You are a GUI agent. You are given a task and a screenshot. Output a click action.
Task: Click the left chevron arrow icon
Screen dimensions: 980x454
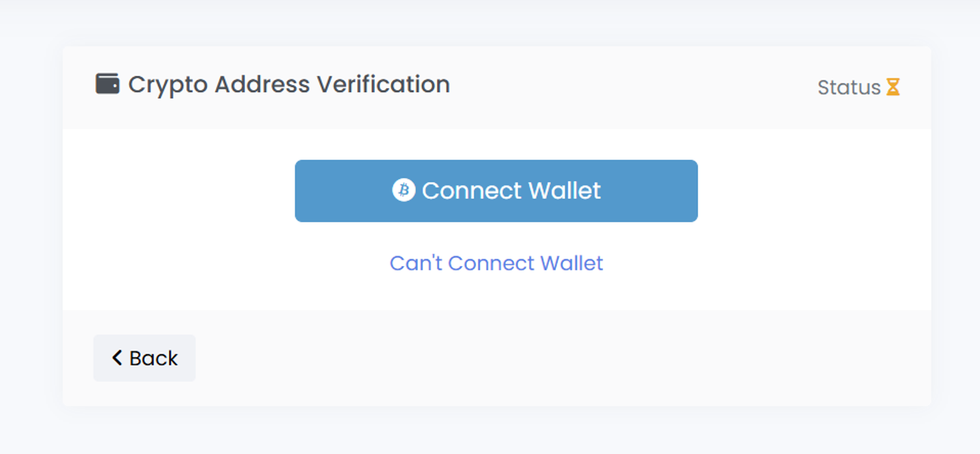(x=117, y=358)
